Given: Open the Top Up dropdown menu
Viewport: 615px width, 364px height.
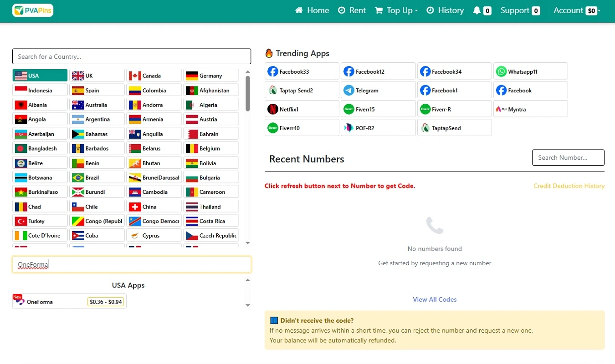Looking at the screenshot, I should pos(396,10).
